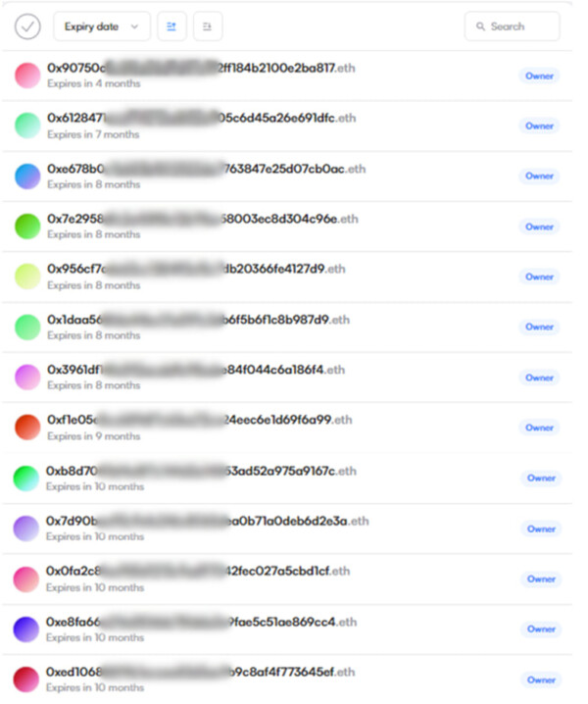The image size is (588, 704).
Task: Click yellow-green avatar of 0x956cf7 name
Action: tap(27, 277)
